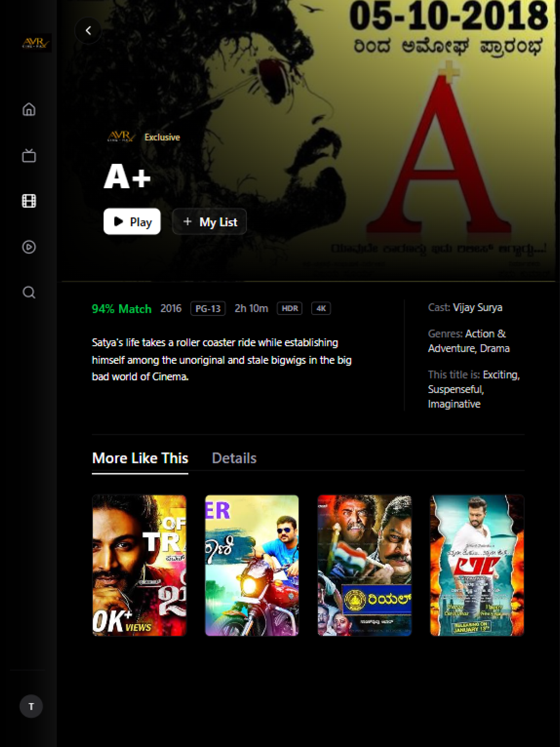
Task: Click cast member Vijay Surya
Action: click(x=477, y=308)
